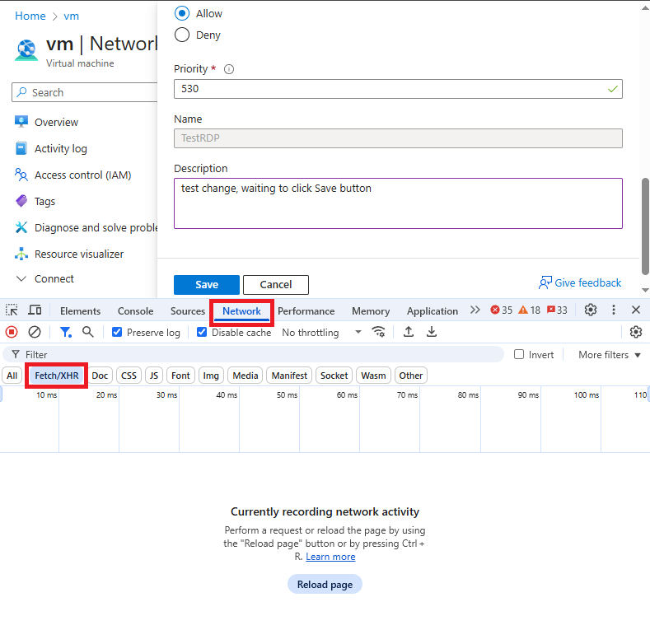Select the Img filter
The height and width of the screenshot is (644, 650).
211,376
